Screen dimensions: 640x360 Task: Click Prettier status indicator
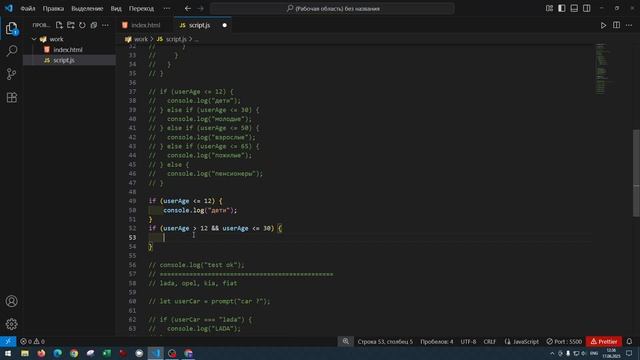(604, 341)
